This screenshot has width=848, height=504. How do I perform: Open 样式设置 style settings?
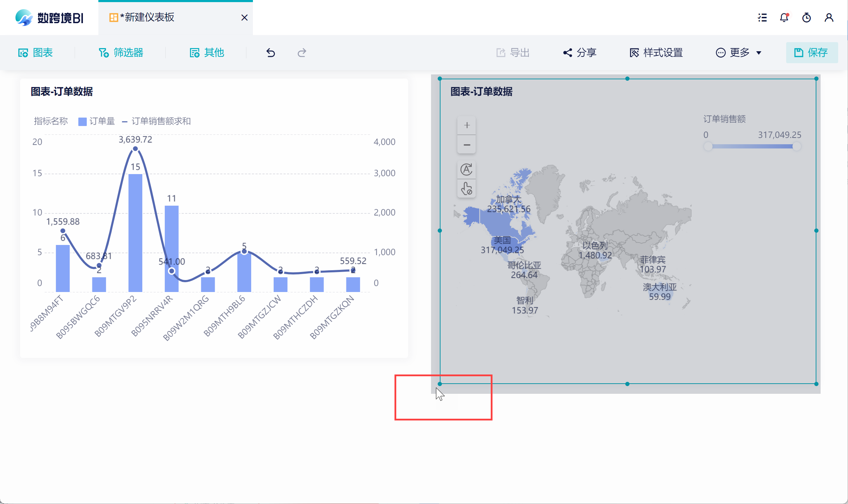pyautogui.click(x=656, y=53)
